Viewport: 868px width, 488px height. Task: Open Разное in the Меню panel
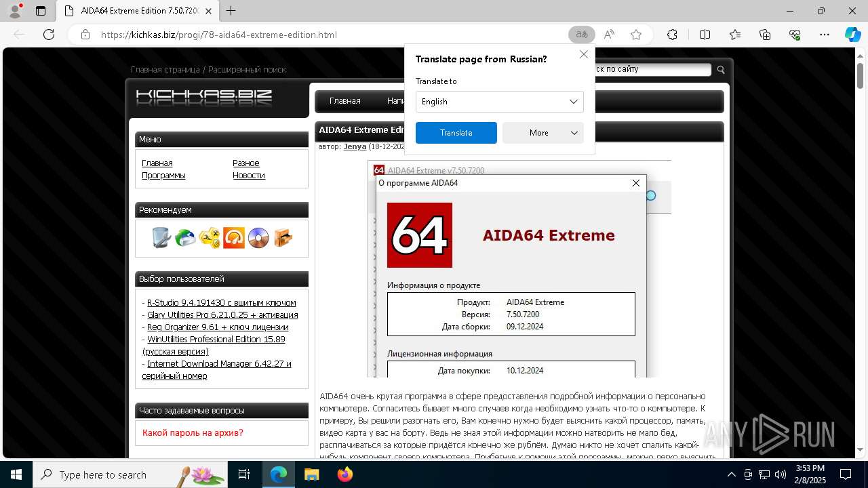pos(246,163)
